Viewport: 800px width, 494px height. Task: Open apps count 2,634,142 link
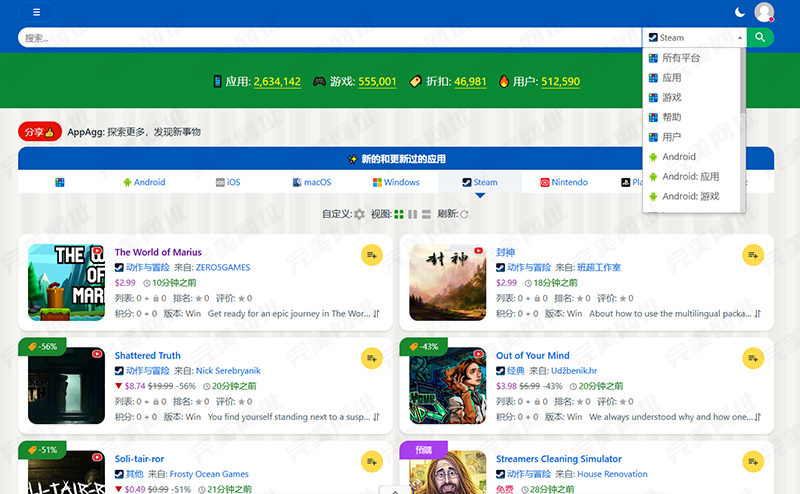click(277, 82)
